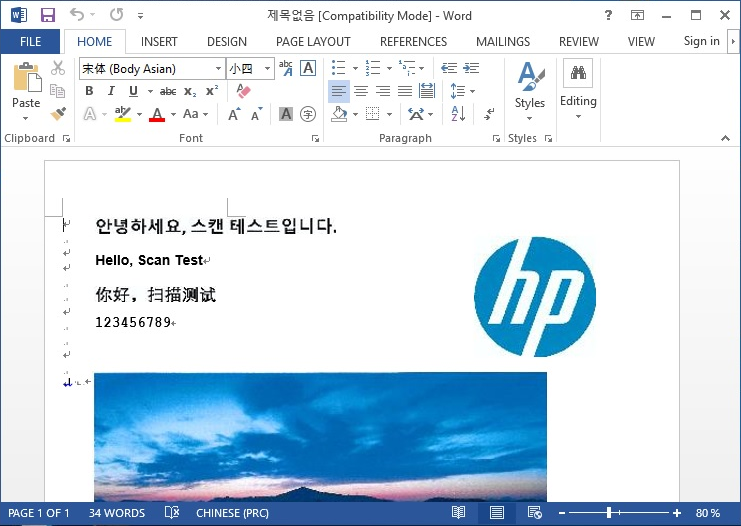Apply Bullets list

(338, 68)
